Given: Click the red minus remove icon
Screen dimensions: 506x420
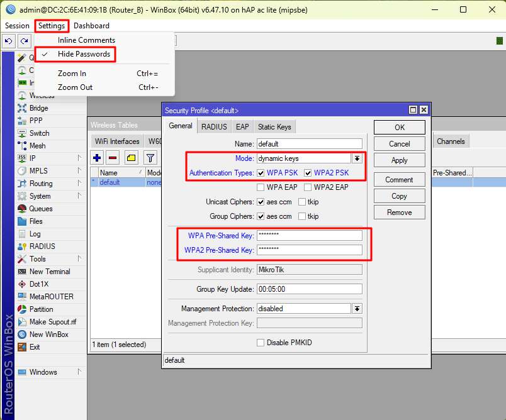Looking at the screenshot, I should tap(113, 157).
